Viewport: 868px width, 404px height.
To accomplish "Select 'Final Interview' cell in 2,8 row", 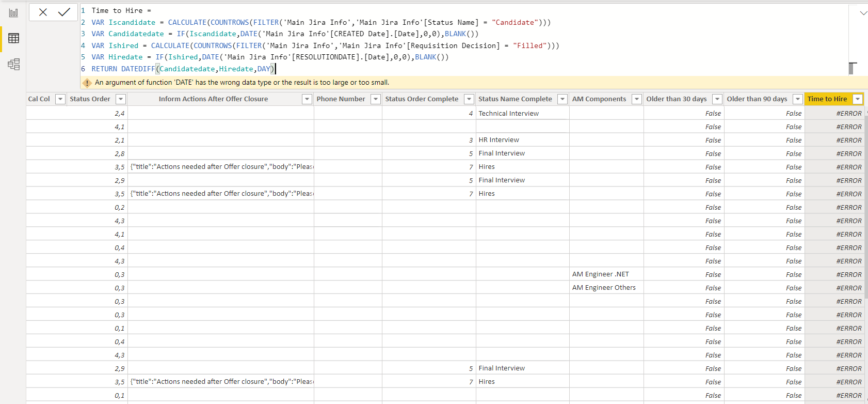I will (x=522, y=153).
